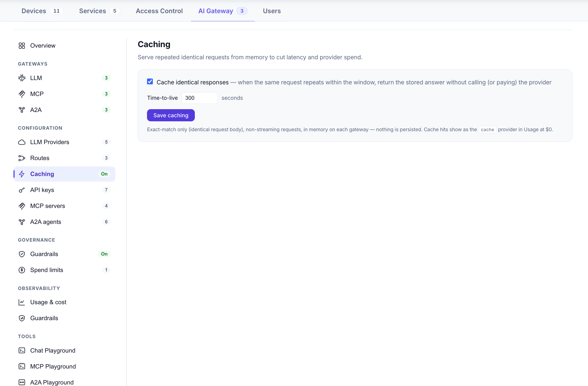Click the LLM Providers cloud icon
588x386 pixels.
click(22, 142)
